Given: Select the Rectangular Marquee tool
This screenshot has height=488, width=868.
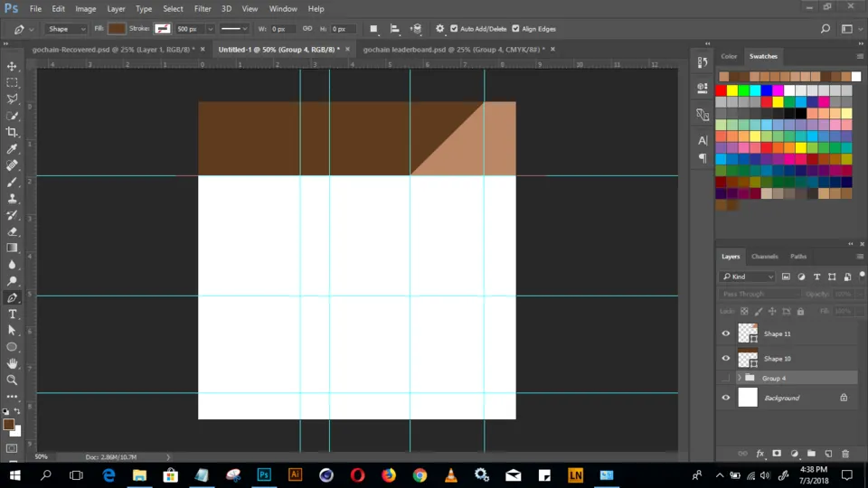Looking at the screenshot, I should (12, 82).
